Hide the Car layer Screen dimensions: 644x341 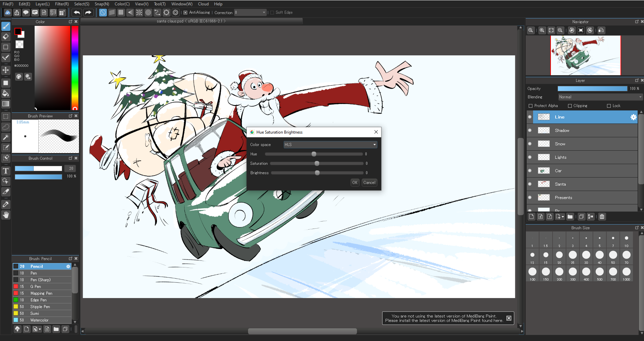[x=530, y=171]
